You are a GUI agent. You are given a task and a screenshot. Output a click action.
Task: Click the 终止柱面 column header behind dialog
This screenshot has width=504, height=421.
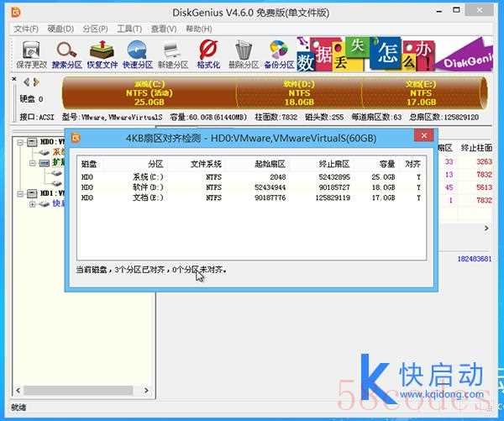(x=476, y=148)
